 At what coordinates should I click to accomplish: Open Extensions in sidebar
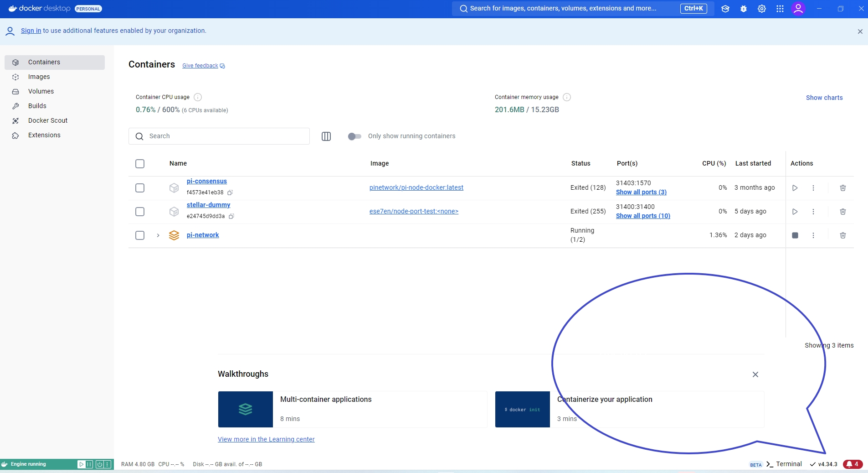pyautogui.click(x=55, y=135)
